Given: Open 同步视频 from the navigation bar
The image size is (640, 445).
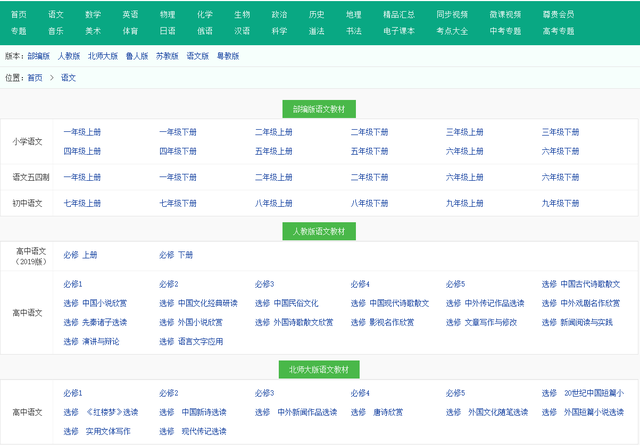Looking at the screenshot, I should click(x=452, y=15).
